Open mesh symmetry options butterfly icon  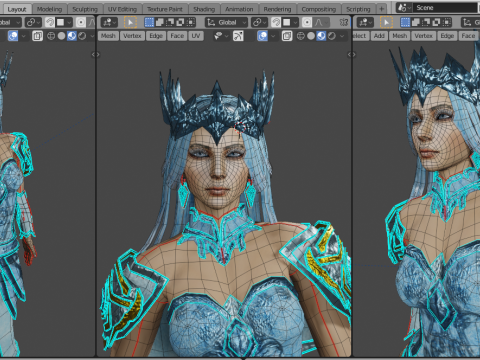point(344,22)
